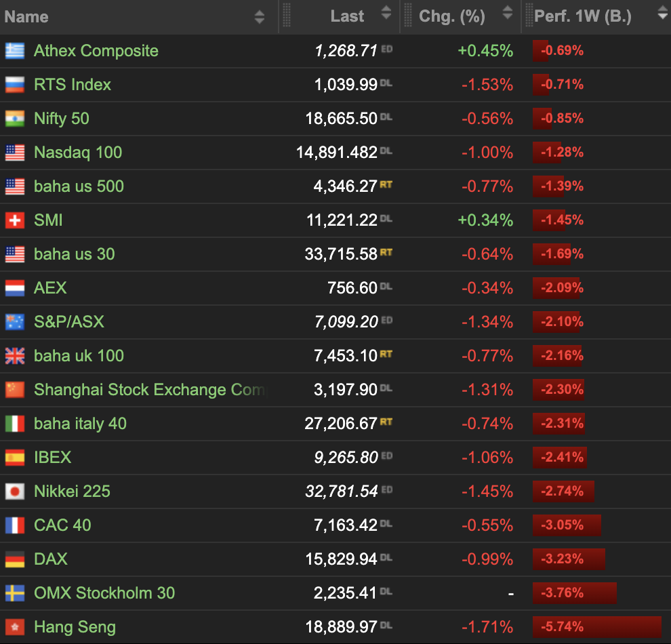Click the Australian flag beside S&P/ASX
The image size is (671, 644).
pos(14,322)
